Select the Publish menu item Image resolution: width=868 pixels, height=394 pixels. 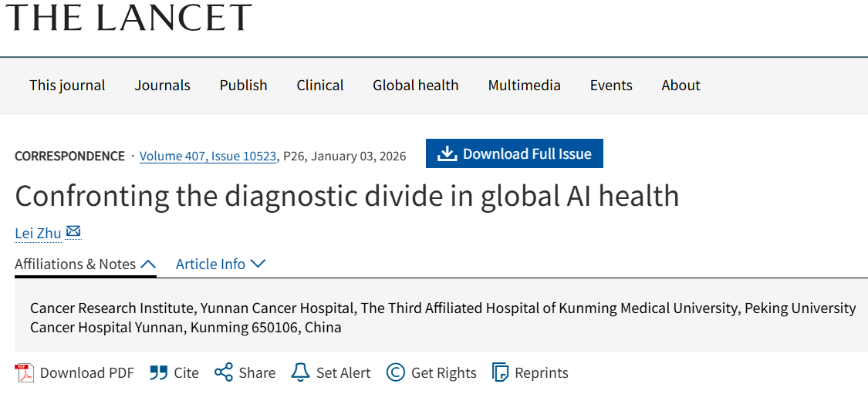pyautogui.click(x=243, y=86)
